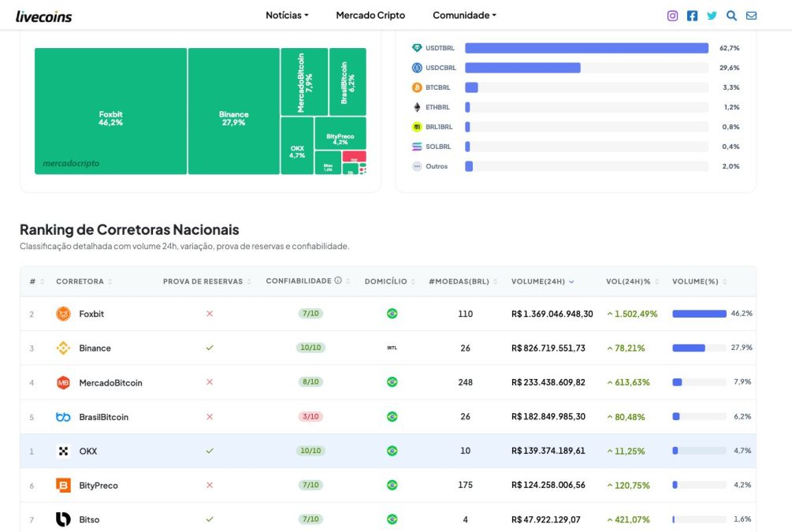Click the BTCBRL Bitcoin icon
This screenshot has height=532, width=792.
pos(417,87)
